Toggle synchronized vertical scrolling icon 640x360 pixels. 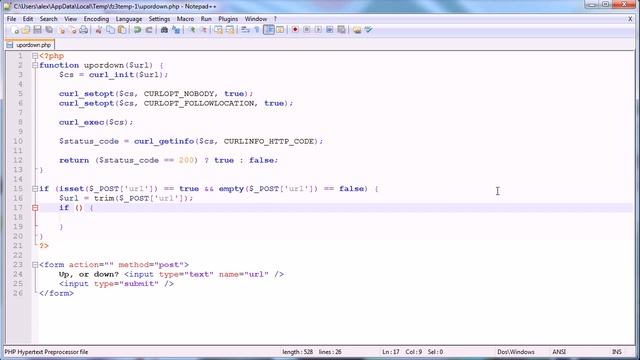pyautogui.click(x=218, y=30)
